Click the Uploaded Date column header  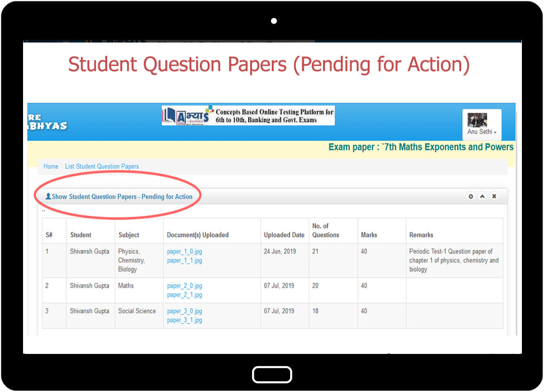click(x=284, y=235)
